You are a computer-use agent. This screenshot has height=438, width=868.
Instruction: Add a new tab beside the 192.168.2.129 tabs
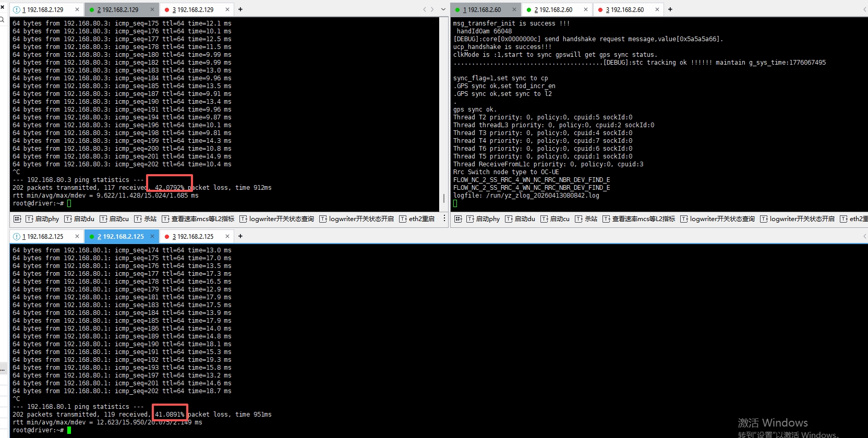click(x=240, y=9)
